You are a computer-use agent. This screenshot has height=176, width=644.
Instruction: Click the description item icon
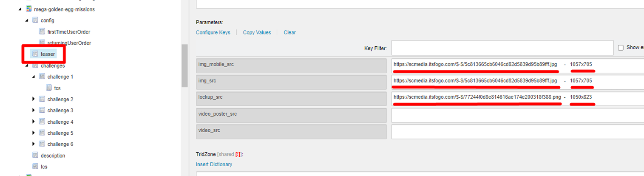(35, 155)
